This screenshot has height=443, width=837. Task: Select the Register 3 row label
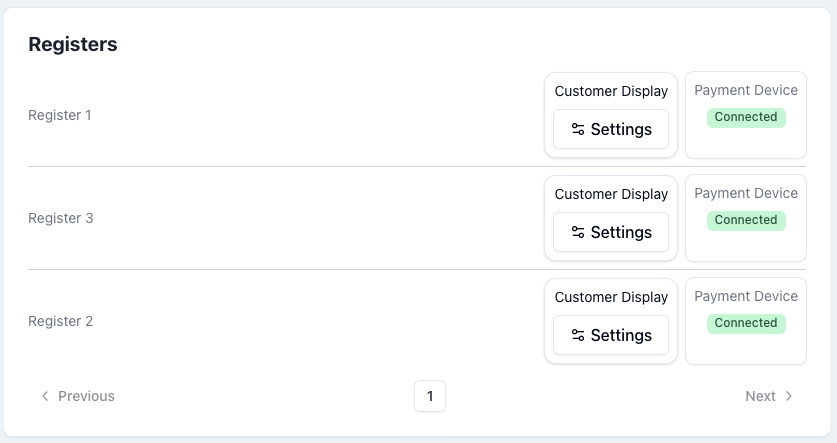click(60, 218)
